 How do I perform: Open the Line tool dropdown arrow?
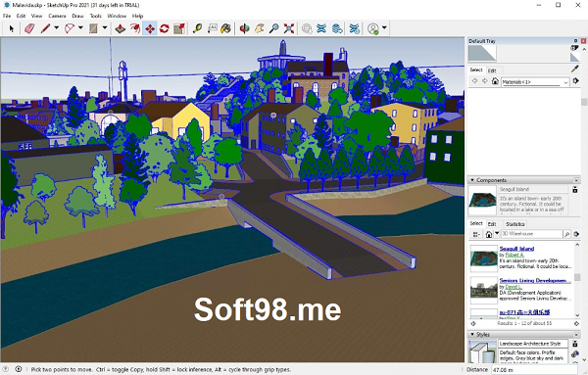point(56,27)
